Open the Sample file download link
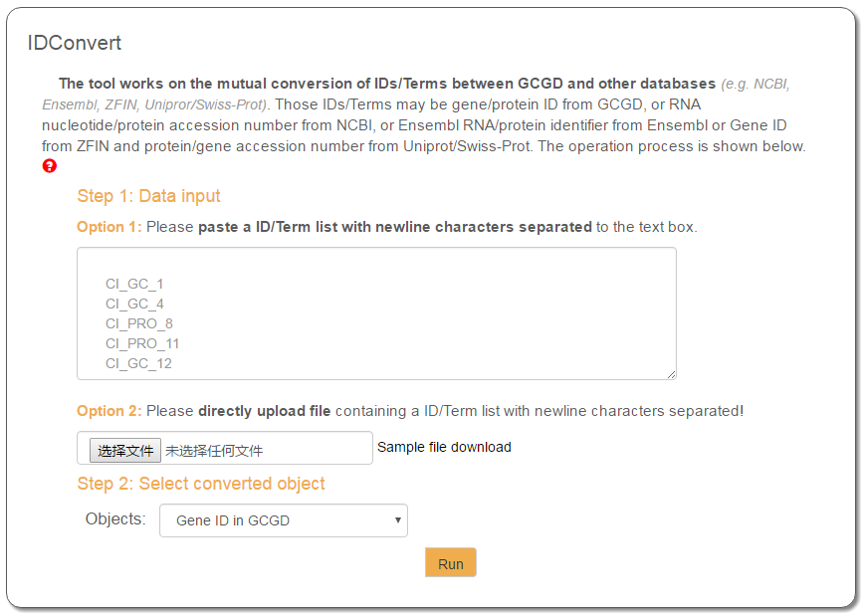Screen dimensions: 866x616 click(444, 447)
